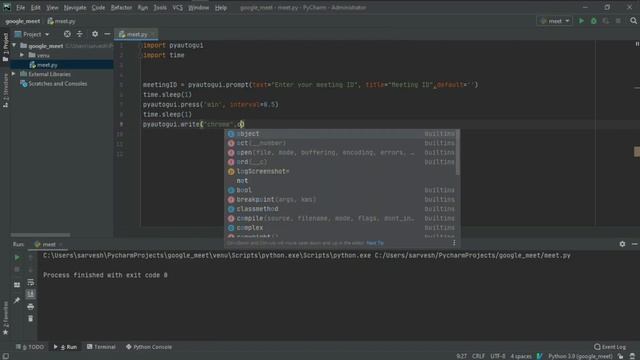Open completion popup options three-dot icon

[454, 243]
